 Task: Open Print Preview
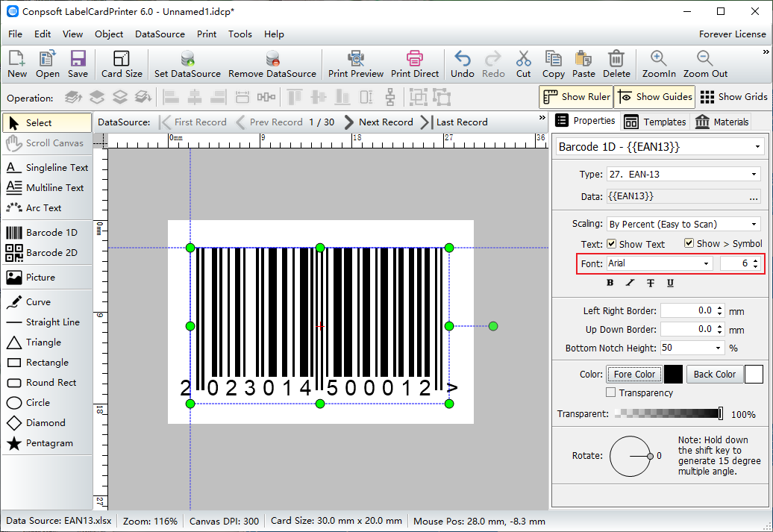point(355,64)
